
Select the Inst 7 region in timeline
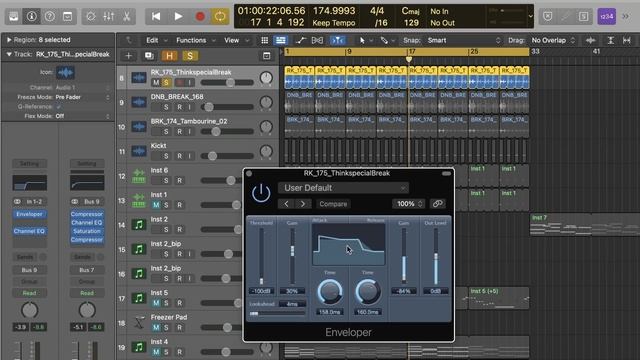point(584,225)
